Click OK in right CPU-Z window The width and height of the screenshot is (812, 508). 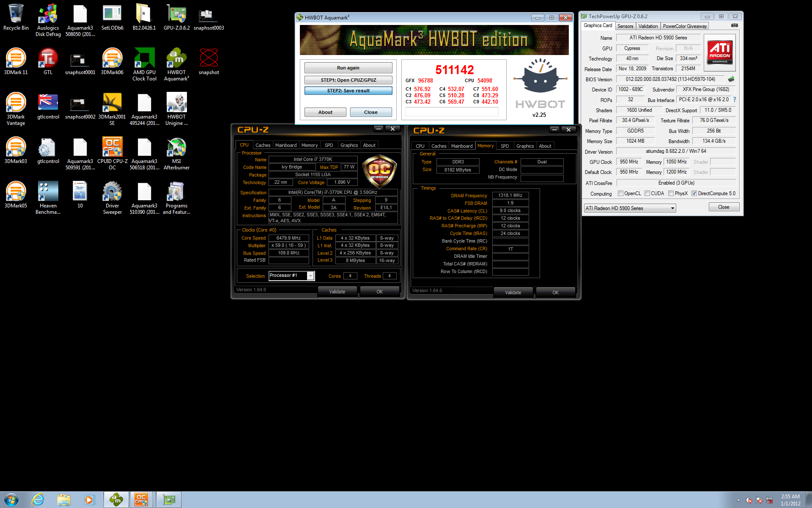pyautogui.click(x=555, y=293)
